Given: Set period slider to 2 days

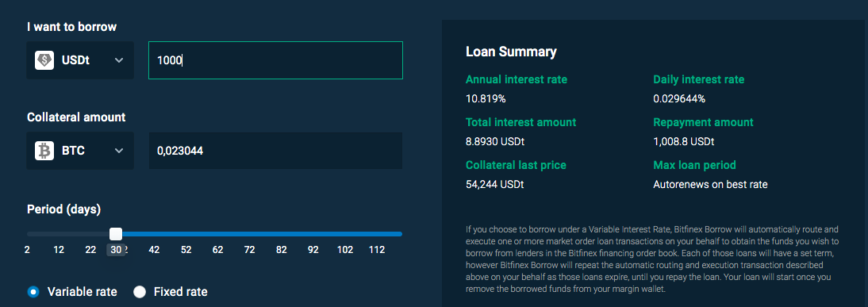Looking at the screenshot, I should coord(27,249).
